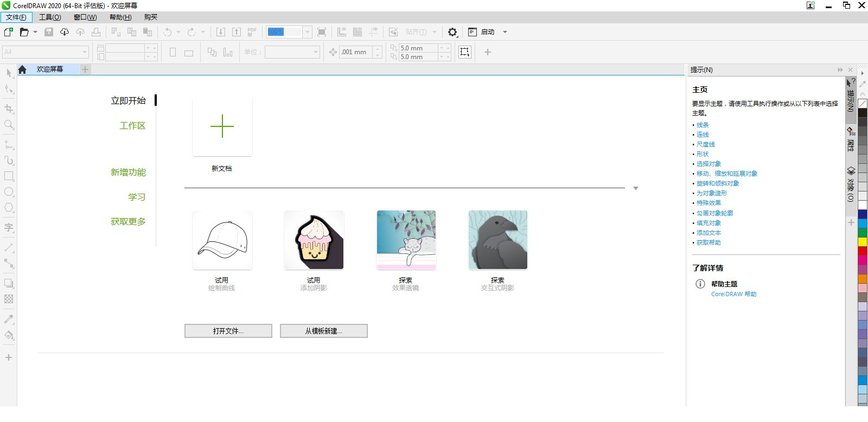Open the CorelDRAW 帮助 link
This screenshot has height=422, width=868.
[733, 294]
